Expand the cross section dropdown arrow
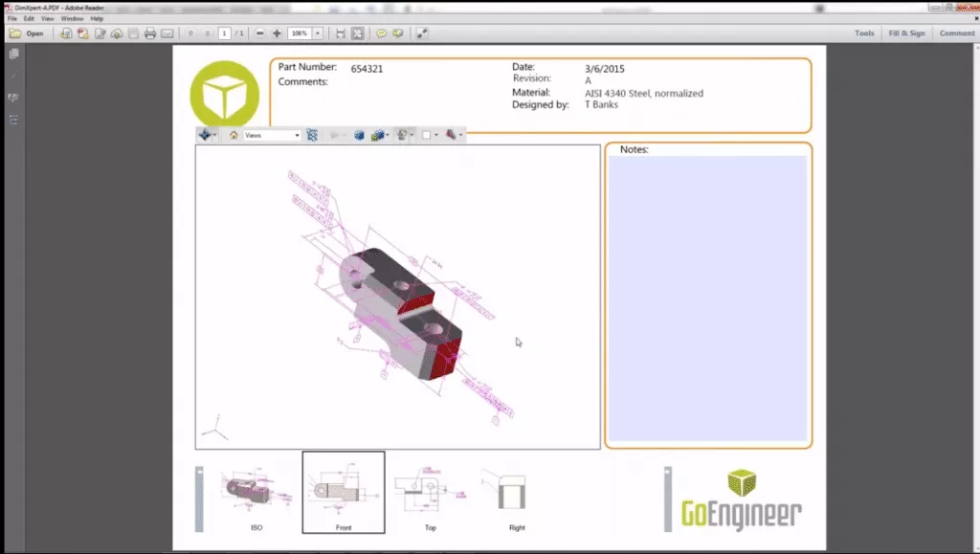This screenshot has height=554, width=980. (x=460, y=136)
